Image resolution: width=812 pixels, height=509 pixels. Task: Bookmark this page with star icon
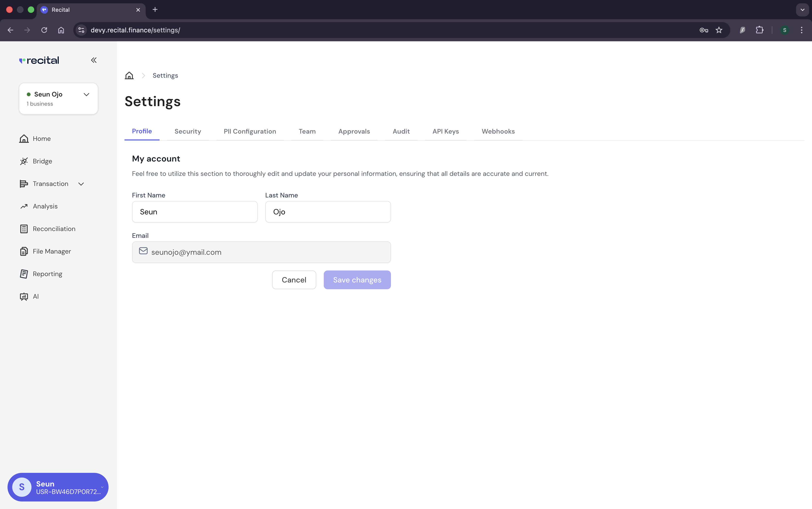pyautogui.click(x=719, y=30)
